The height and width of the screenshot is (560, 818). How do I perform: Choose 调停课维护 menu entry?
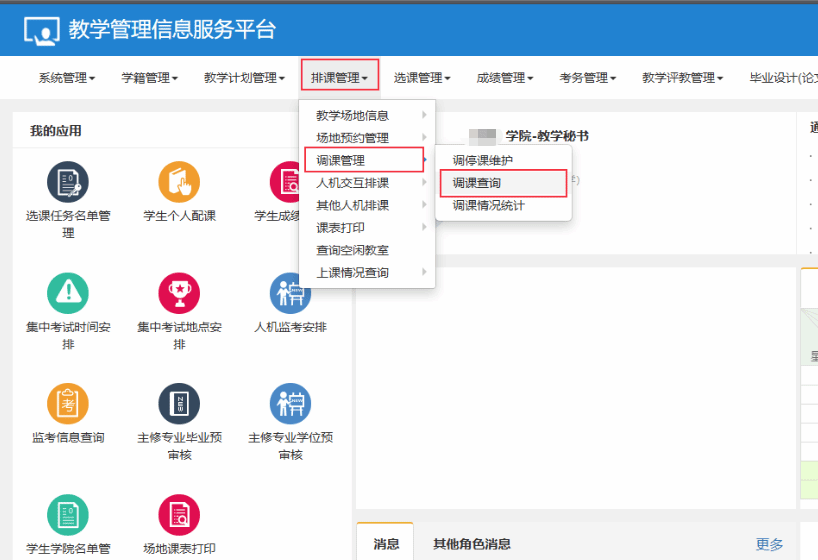483,161
